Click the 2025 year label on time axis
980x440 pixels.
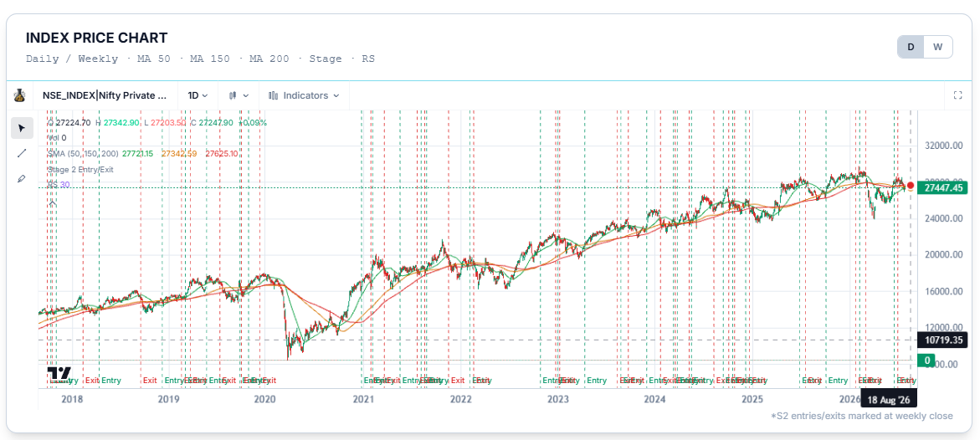pos(752,399)
